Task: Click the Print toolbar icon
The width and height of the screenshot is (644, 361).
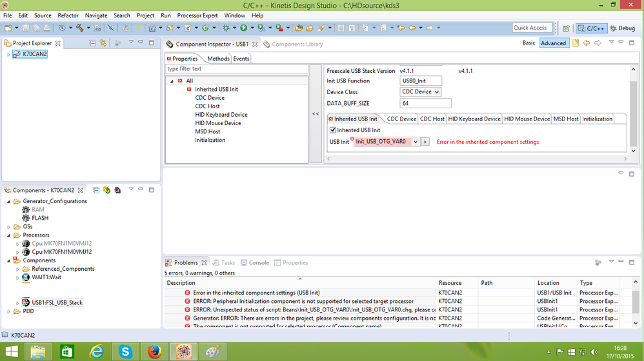Action: 47,28
